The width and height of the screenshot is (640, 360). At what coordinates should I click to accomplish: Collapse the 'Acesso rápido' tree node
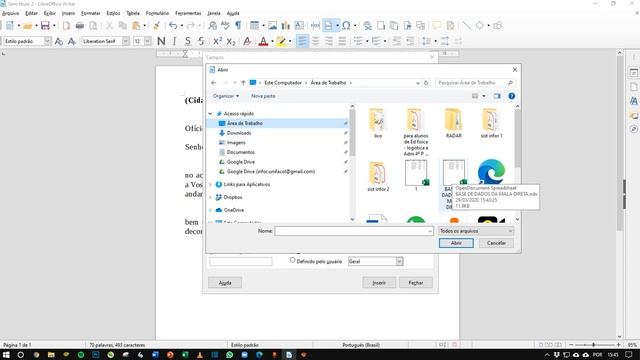211,114
